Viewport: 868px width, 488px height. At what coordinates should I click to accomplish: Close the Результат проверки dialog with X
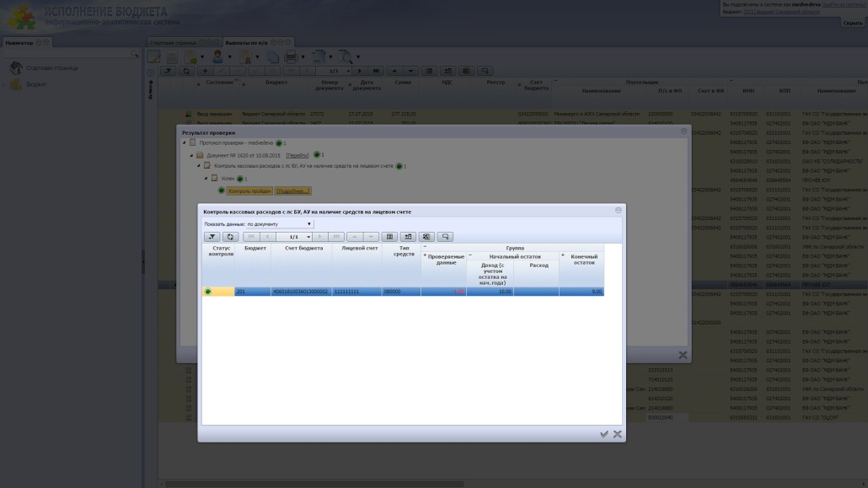pyautogui.click(x=683, y=355)
